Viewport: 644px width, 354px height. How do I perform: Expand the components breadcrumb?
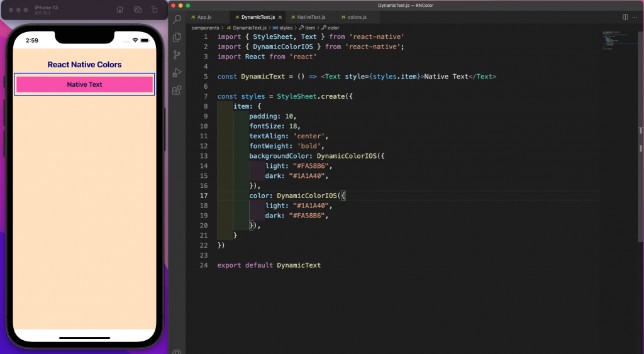click(x=205, y=28)
